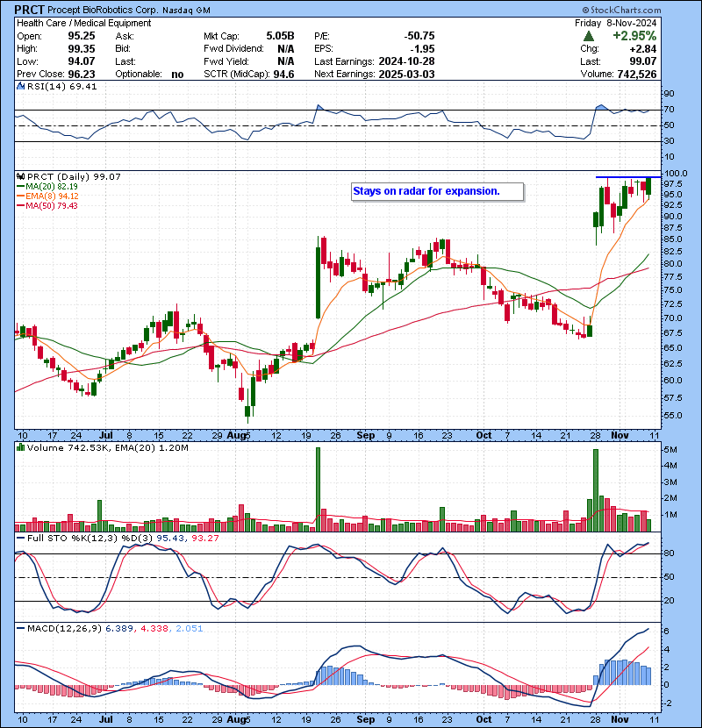Viewport: 702px width, 728px height.
Task: Click the 'PRCT (Daily) 99.07' chart label
Action: [x=74, y=177]
